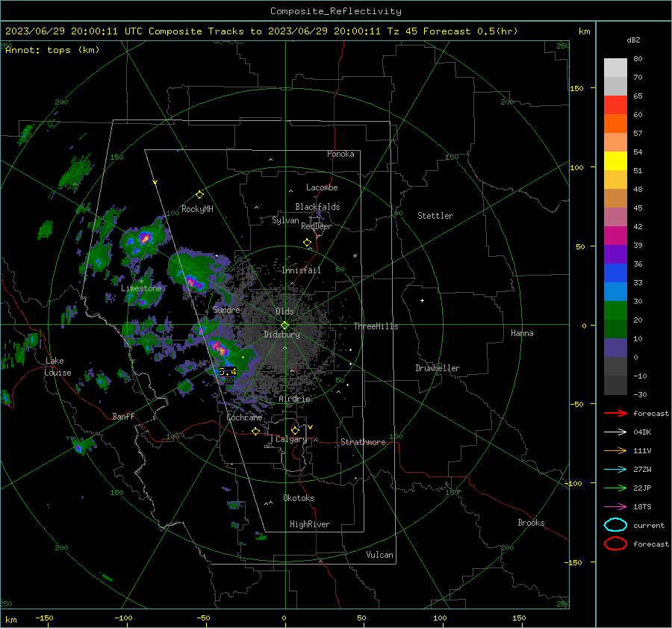Click the Drumheller city label
The image size is (672, 628).
click(x=438, y=368)
